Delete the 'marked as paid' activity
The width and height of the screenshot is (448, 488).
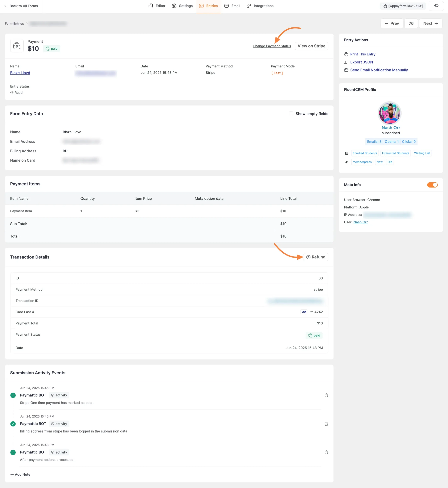pyautogui.click(x=326, y=395)
